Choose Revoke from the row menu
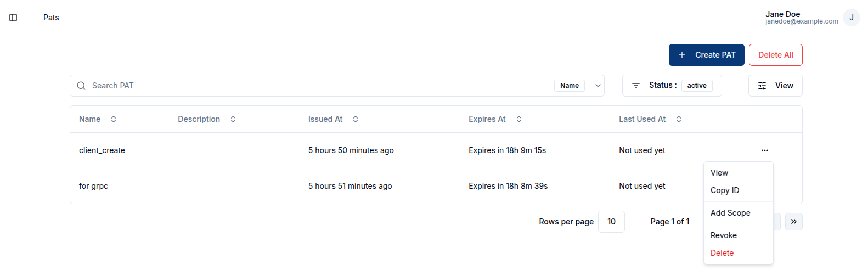The width and height of the screenshot is (868, 276). pos(724,235)
